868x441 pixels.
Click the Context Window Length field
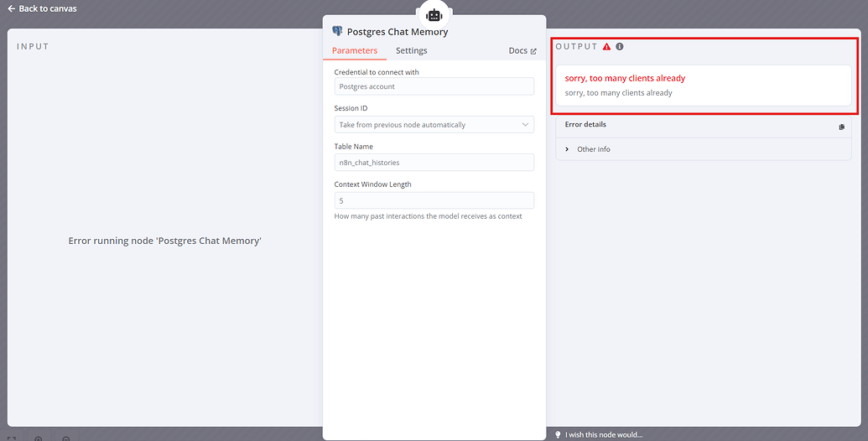434,200
